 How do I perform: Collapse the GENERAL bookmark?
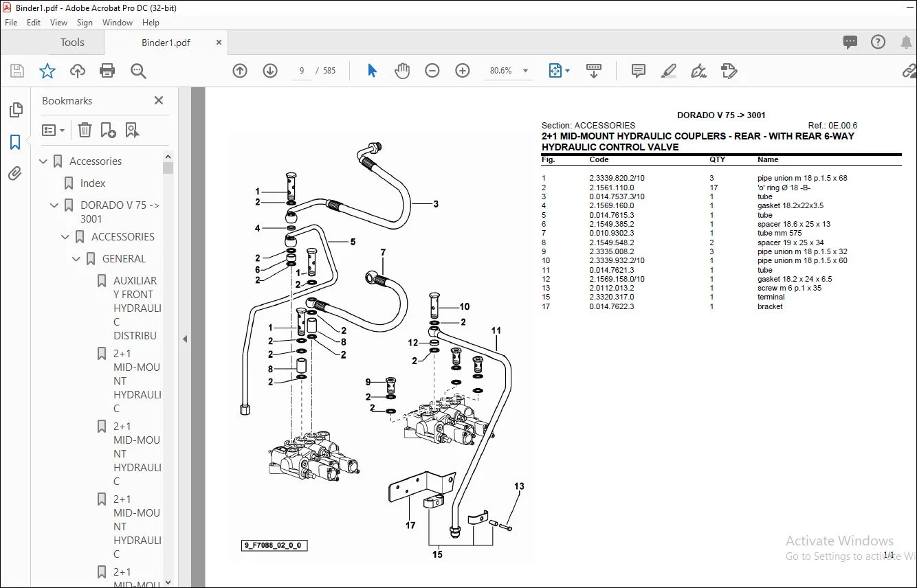click(x=77, y=259)
